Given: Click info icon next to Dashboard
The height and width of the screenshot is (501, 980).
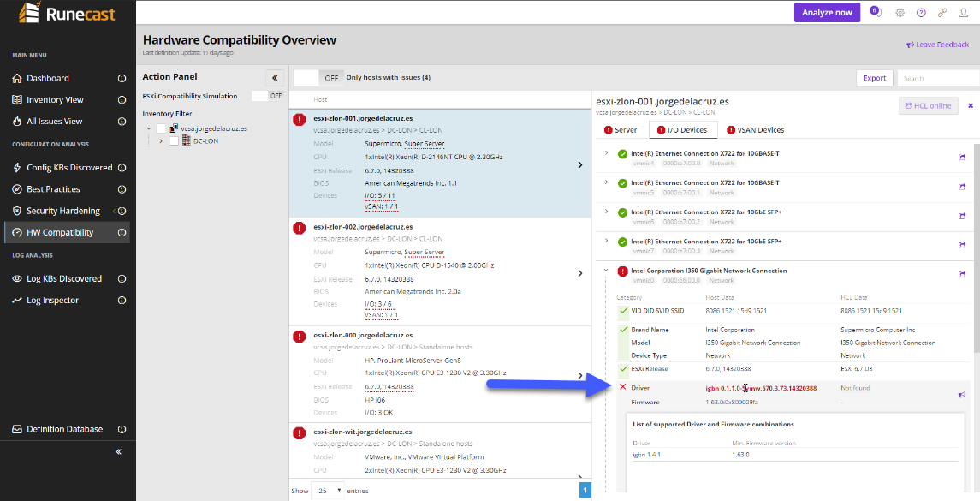Looking at the screenshot, I should coord(122,78).
